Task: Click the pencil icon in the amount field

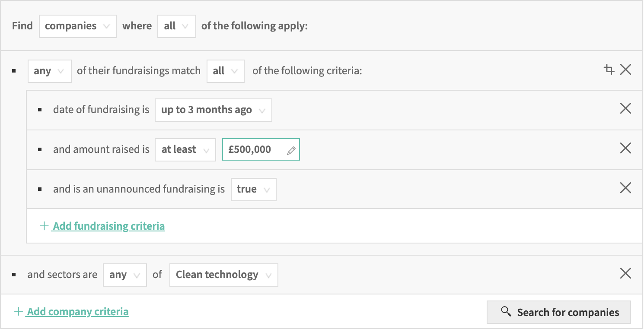Action: click(291, 150)
